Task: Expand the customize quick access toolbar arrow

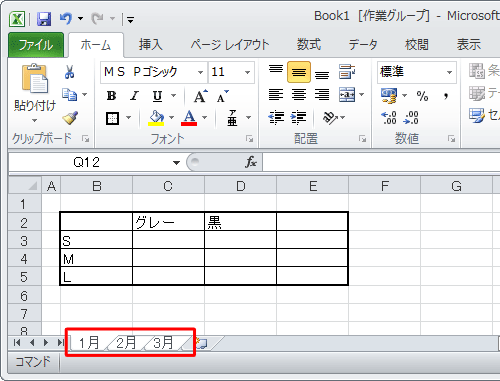Action: click(131, 20)
